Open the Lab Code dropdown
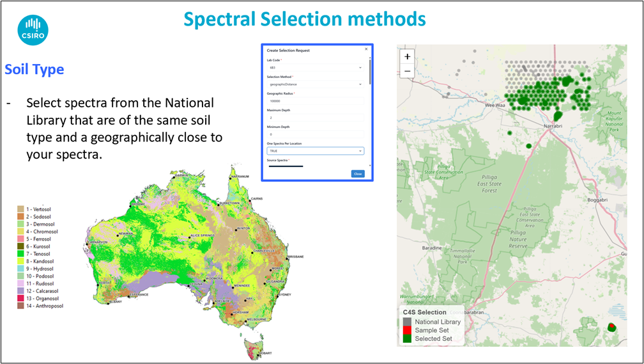This screenshot has width=644, height=364. point(315,67)
